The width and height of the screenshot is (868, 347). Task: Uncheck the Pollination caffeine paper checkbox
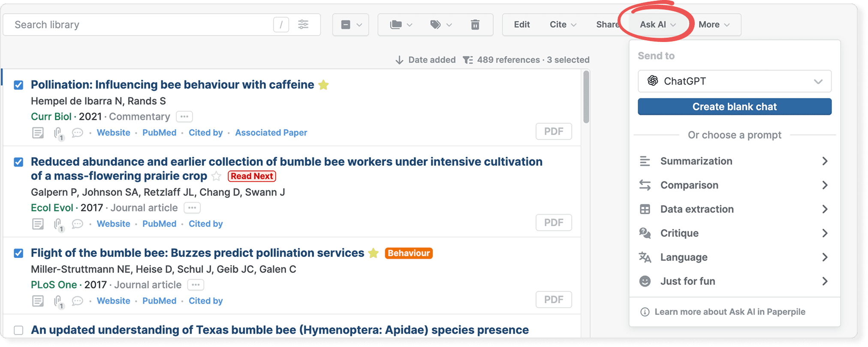18,85
